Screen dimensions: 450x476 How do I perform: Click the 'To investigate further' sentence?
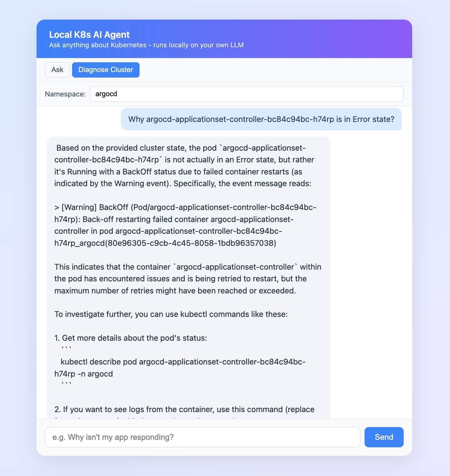click(x=171, y=314)
